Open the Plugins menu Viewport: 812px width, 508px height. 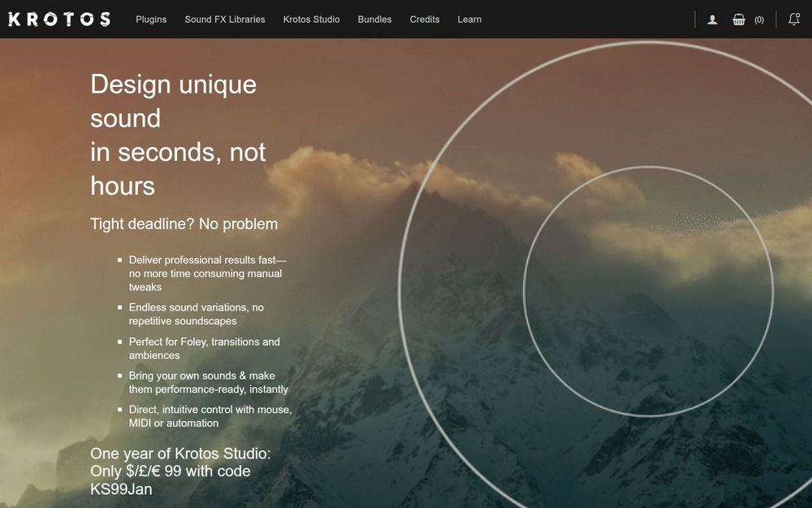tap(151, 20)
